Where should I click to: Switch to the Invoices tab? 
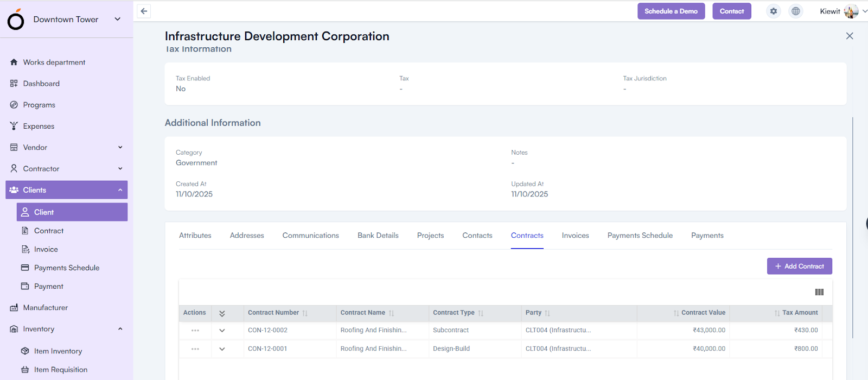tap(576, 236)
